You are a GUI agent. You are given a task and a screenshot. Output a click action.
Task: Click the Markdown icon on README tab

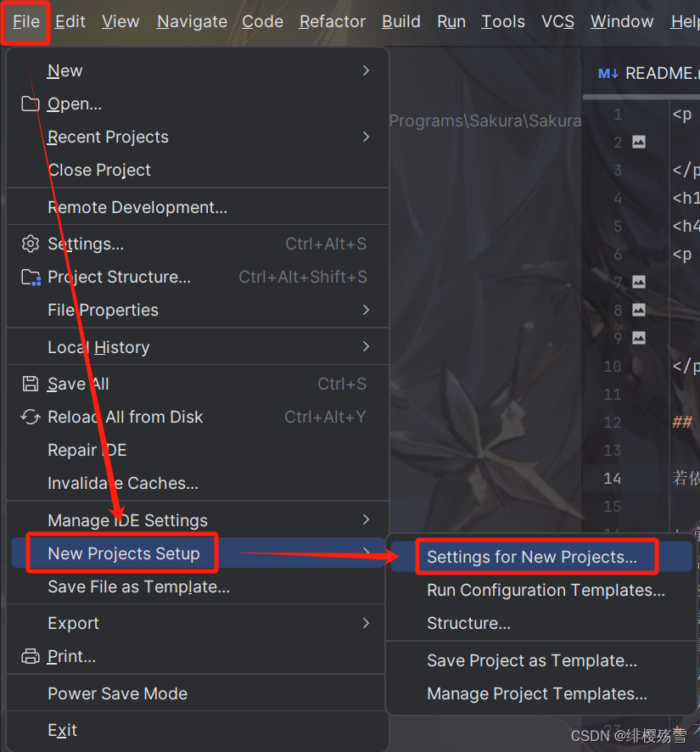click(x=608, y=73)
